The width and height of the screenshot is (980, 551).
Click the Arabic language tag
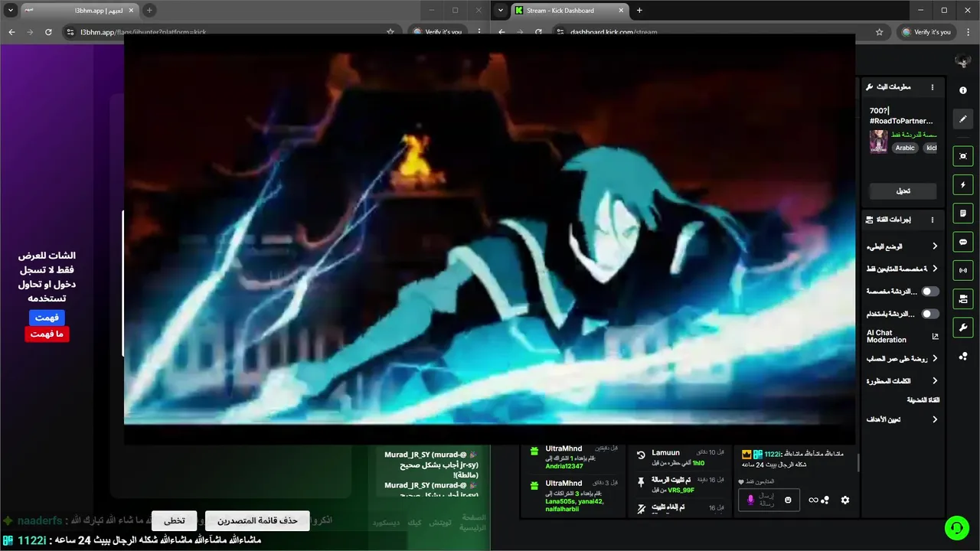(905, 148)
